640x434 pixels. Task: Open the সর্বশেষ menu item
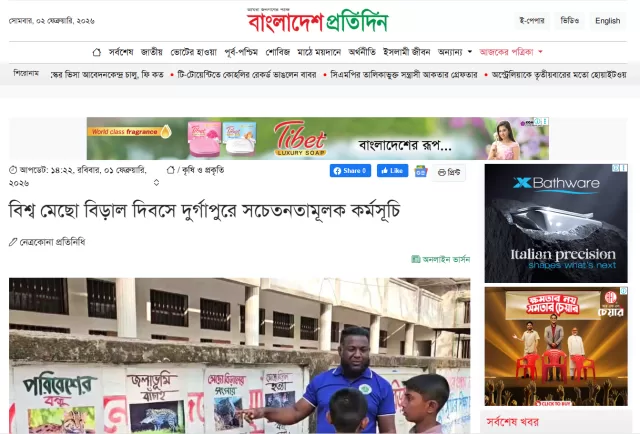(x=121, y=52)
